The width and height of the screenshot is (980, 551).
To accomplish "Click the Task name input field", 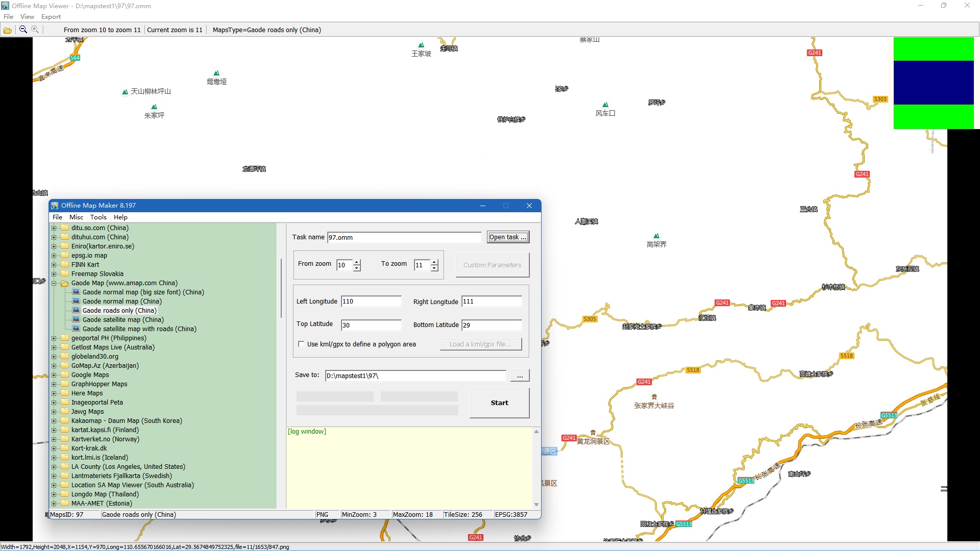I will (404, 238).
